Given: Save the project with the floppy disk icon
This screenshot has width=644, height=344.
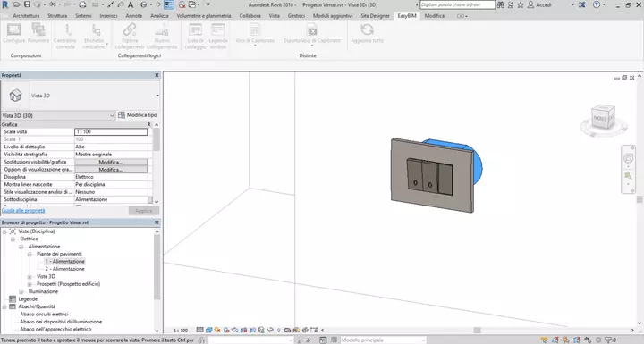Looking at the screenshot, I should point(27,5).
